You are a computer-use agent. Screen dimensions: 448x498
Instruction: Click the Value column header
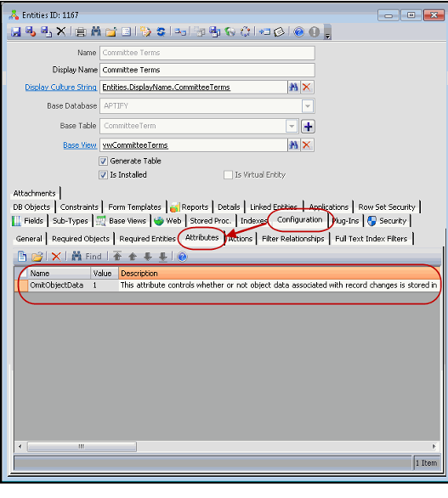(105, 274)
